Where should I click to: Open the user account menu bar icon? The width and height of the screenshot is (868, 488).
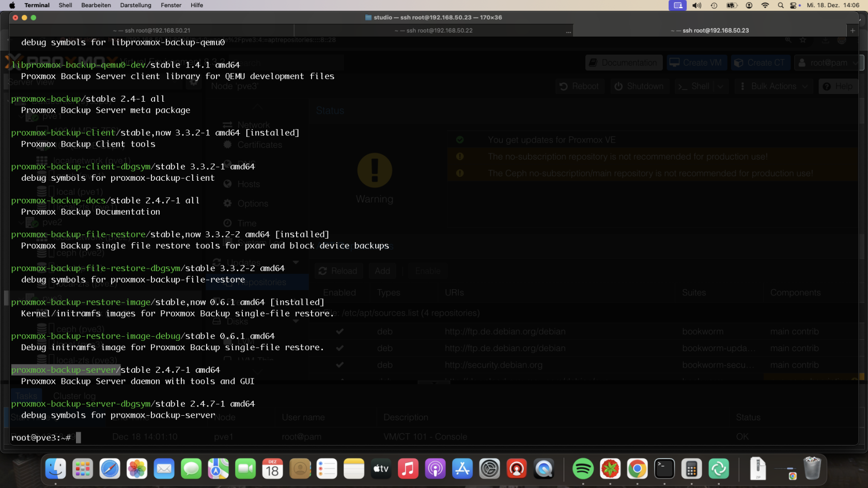(749, 5)
